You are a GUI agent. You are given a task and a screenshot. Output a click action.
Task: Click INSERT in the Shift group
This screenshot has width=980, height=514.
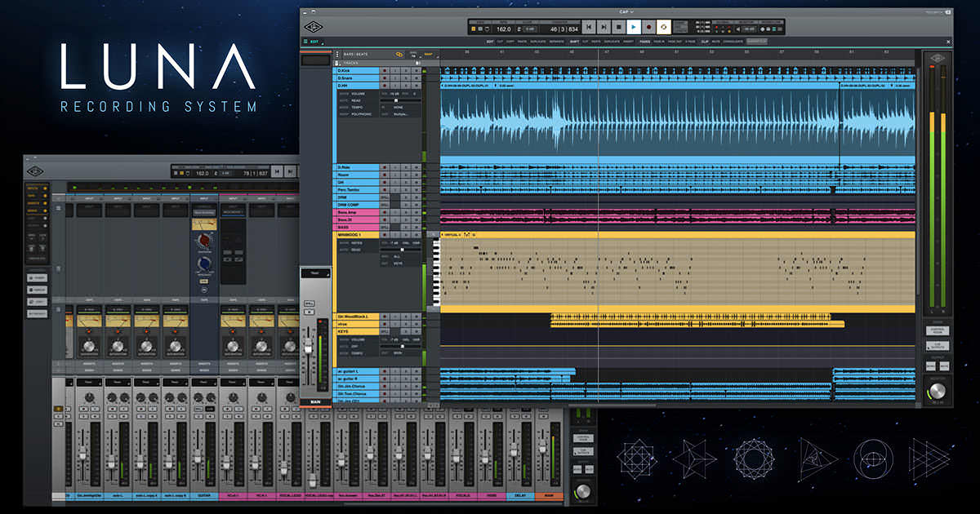click(x=629, y=42)
